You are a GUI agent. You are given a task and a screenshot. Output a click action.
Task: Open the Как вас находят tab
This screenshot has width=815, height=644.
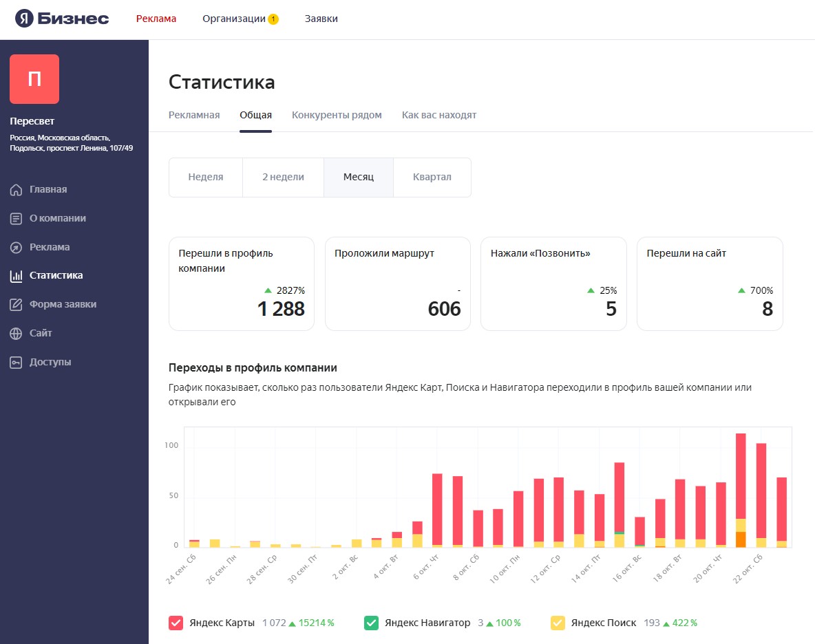pos(438,115)
